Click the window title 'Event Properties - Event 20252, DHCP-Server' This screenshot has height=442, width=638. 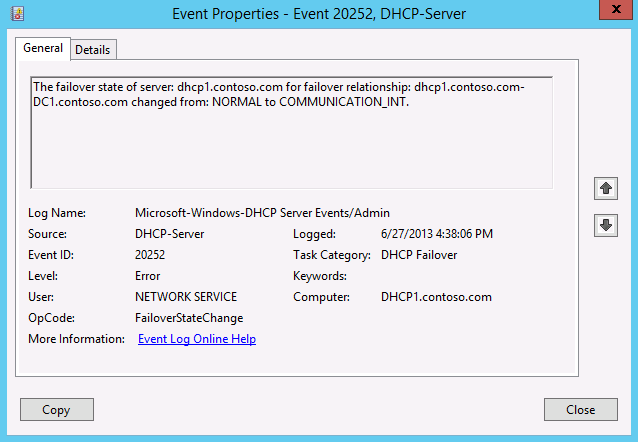(x=319, y=14)
